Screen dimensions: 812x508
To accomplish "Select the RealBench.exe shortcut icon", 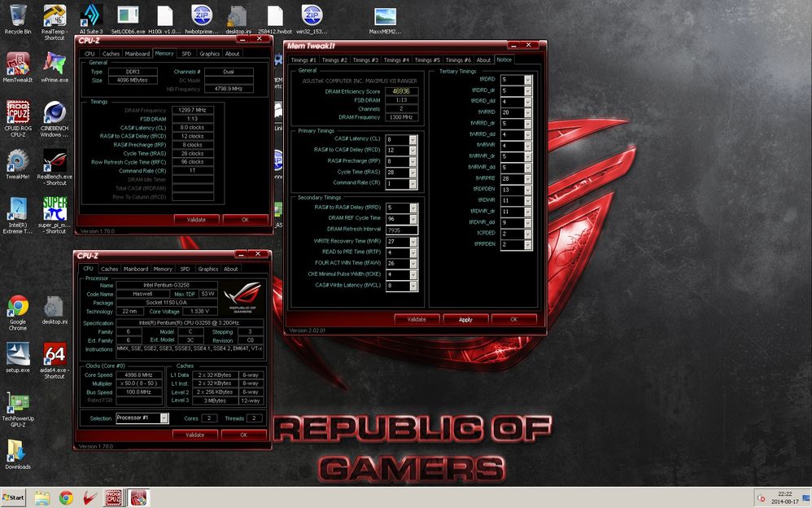I will pos(55,168).
